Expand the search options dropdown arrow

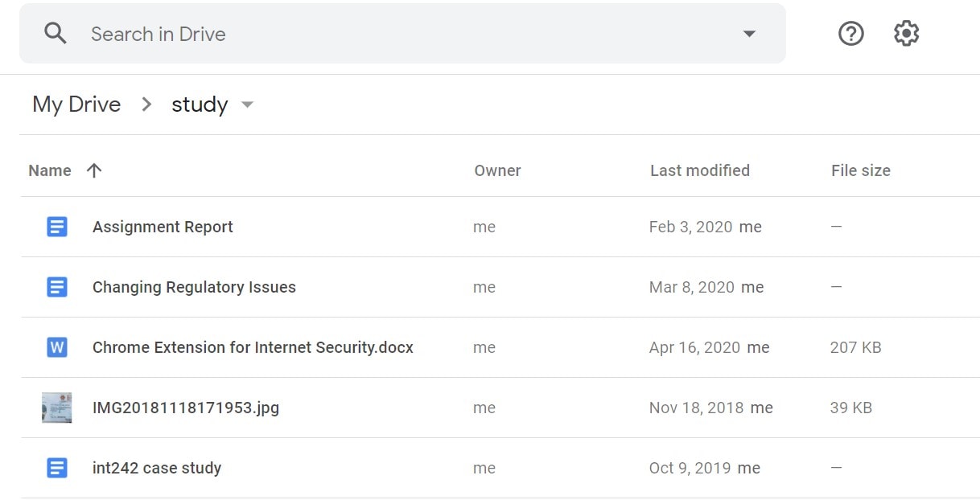click(749, 34)
